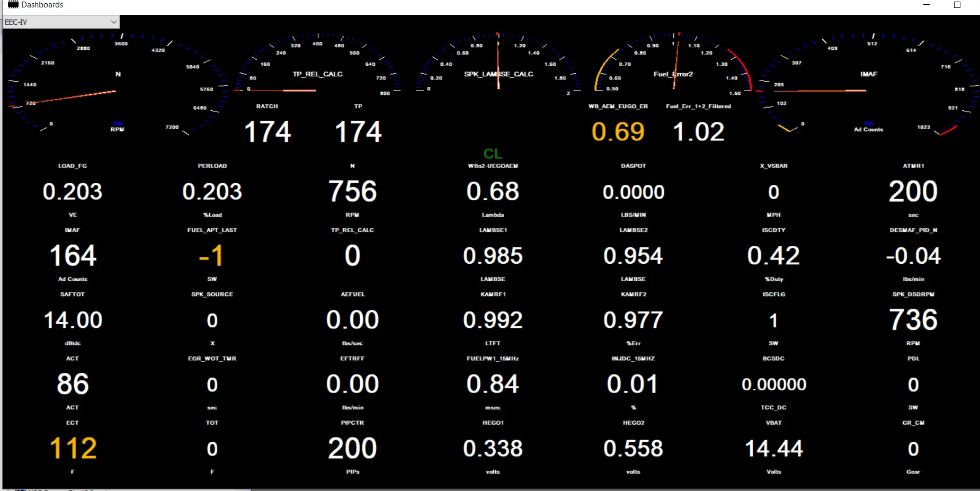Select the RATCH value 174
980x491 pixels.
point(267,132)
